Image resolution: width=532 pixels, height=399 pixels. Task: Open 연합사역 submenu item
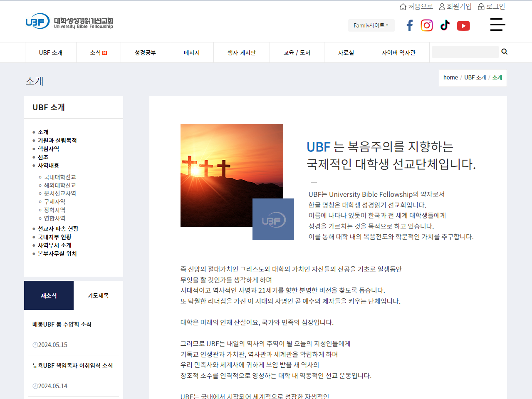click(54, 218)
